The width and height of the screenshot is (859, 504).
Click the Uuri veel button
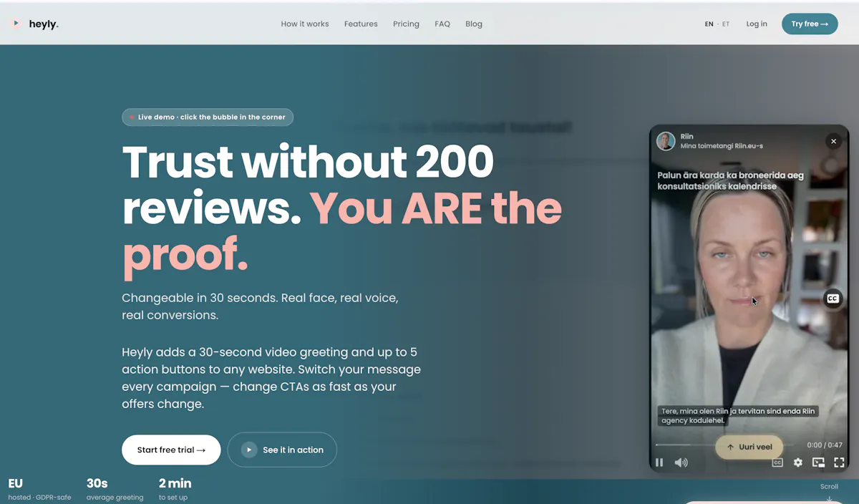coord(749,447)
